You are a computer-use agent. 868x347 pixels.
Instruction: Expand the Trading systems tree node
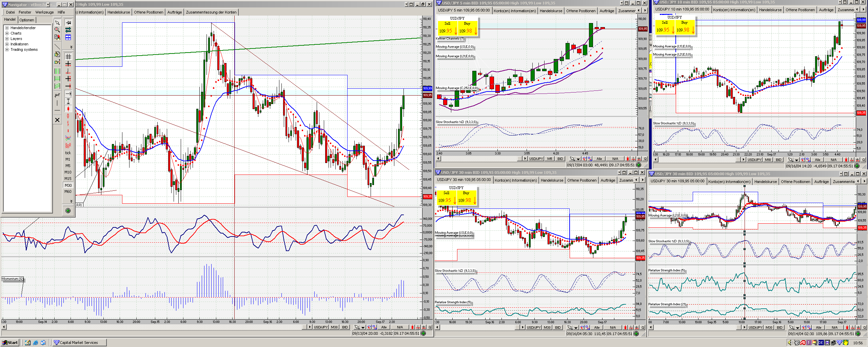click(7, 49)
